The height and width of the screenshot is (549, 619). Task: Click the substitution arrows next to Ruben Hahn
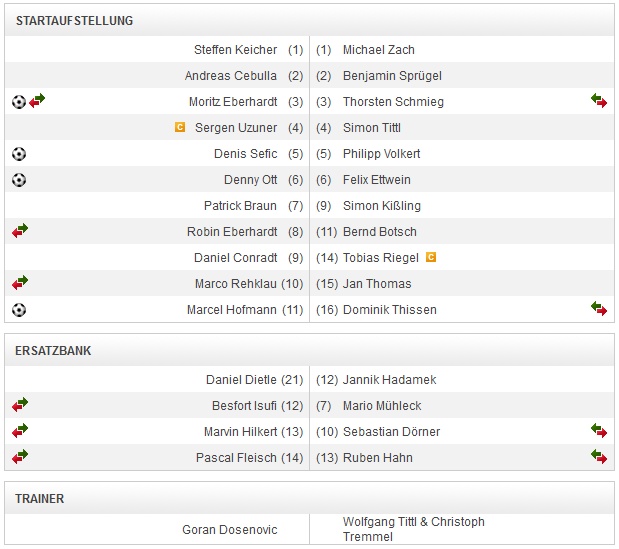click(599, 457)
